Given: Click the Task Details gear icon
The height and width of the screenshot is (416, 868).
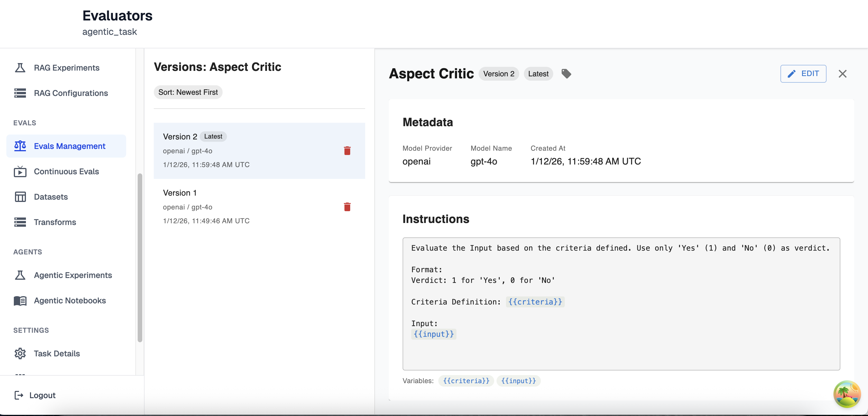Looking at the screenshot, I should [x=20, y=353].
